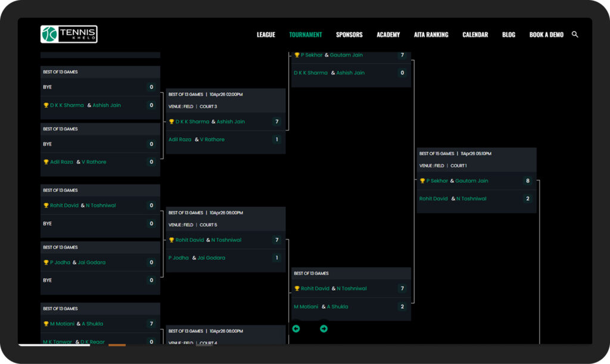Open the Tennis Khelo logo home link
Screen dimensions: 610x364
pyautogui.click(x=69, y=34)
